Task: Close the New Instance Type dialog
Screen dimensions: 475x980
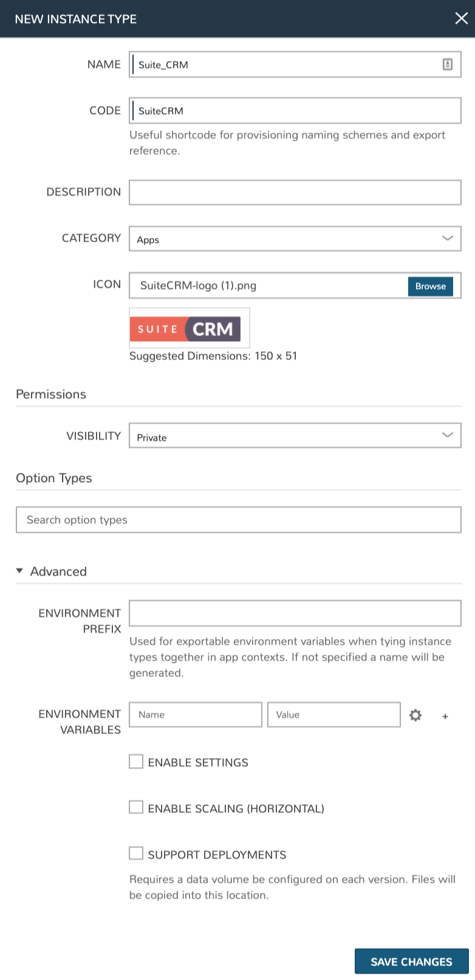Action: click(x=461, y=18)
